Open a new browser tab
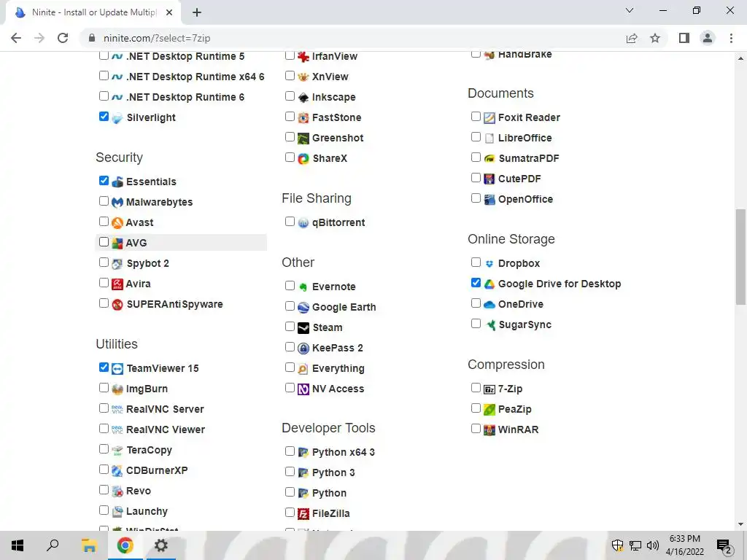 197,12
